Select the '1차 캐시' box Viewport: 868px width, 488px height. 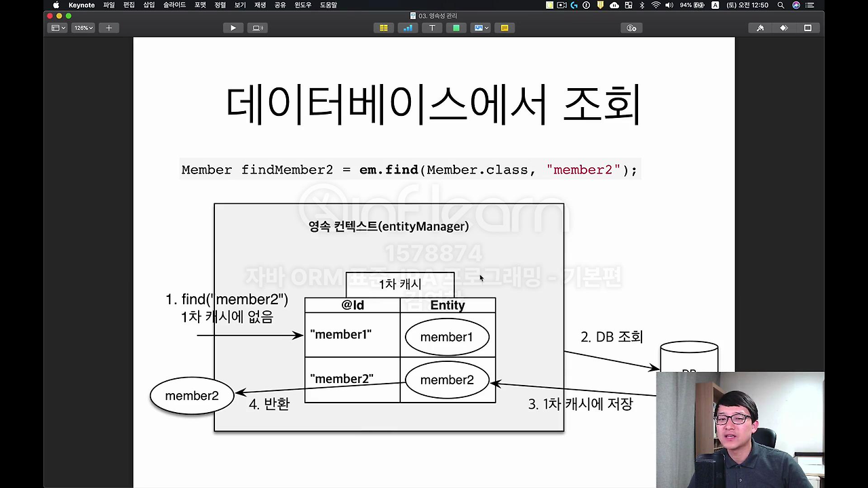click(x=400, y=284)
